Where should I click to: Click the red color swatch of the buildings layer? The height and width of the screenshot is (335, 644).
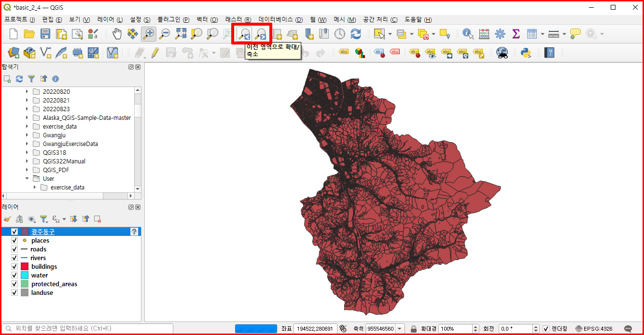coord(25,266)
